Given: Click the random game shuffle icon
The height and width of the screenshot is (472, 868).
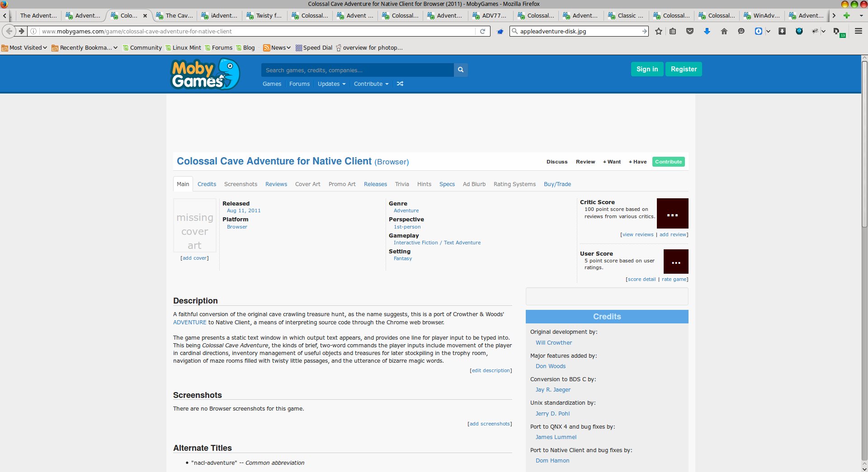Looking at the screenshot, I should (x=400, y=84).
